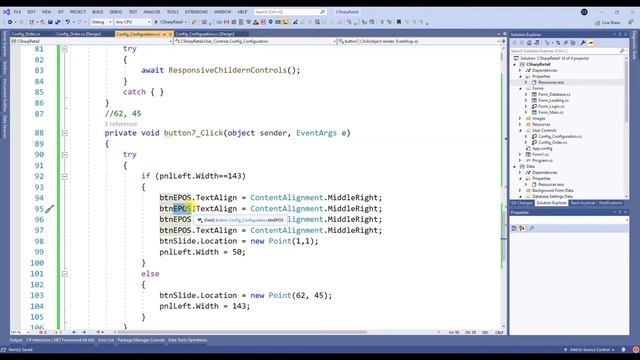The width and height of the screenshot is (640, 360).
Task: Open the HELP menu
Action: [x=242, y=12]
